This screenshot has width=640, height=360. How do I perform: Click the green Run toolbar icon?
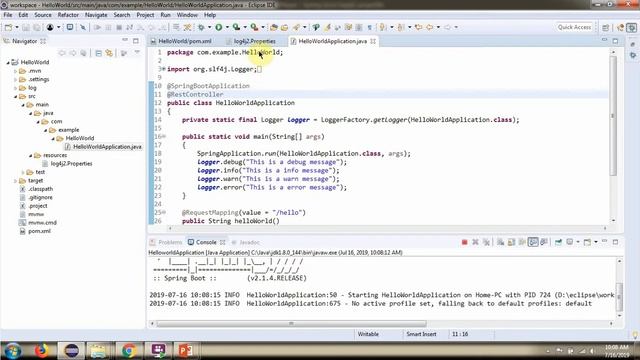coord(219,27)
